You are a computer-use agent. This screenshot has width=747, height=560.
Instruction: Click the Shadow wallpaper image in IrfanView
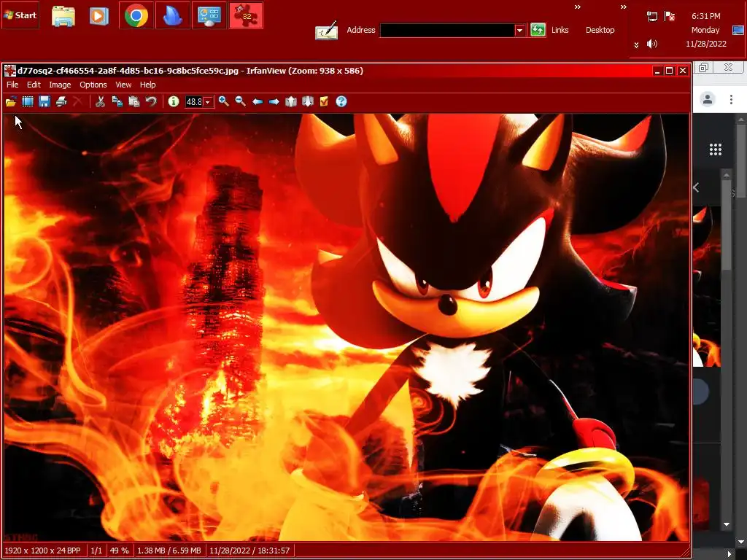click(346, 327)
